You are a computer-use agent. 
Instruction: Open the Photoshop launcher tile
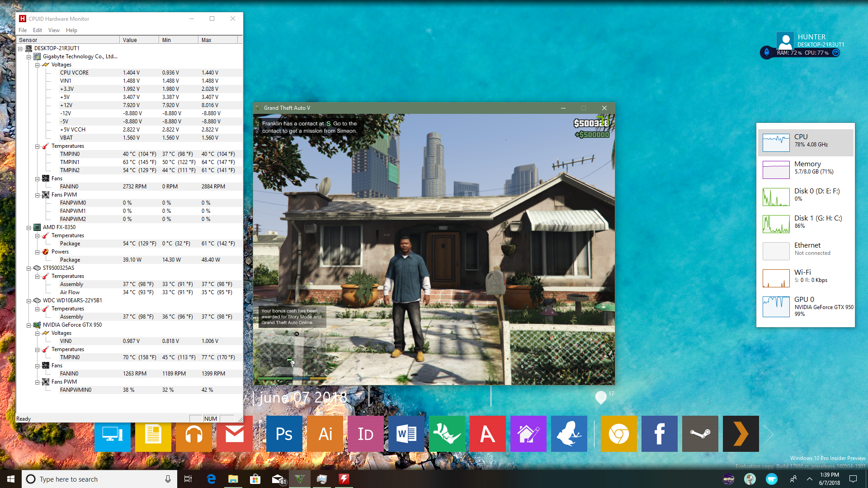pyautogui.click(x=284, y=434)
